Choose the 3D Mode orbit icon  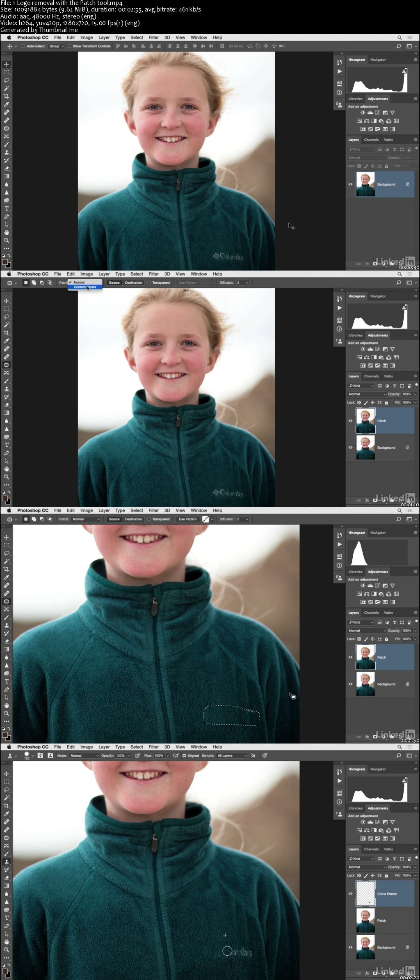(x=250, y=46)
